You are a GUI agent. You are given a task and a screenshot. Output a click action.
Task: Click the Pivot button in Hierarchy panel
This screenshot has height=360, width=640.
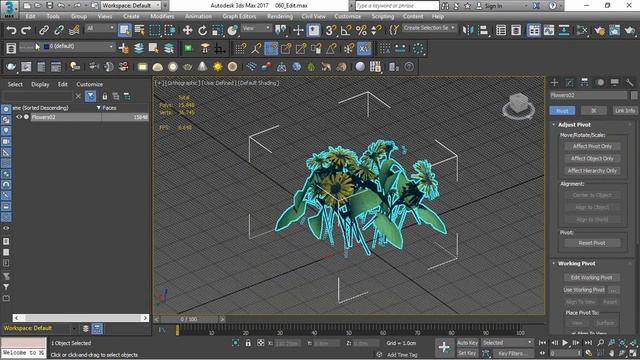coord(562,111)
